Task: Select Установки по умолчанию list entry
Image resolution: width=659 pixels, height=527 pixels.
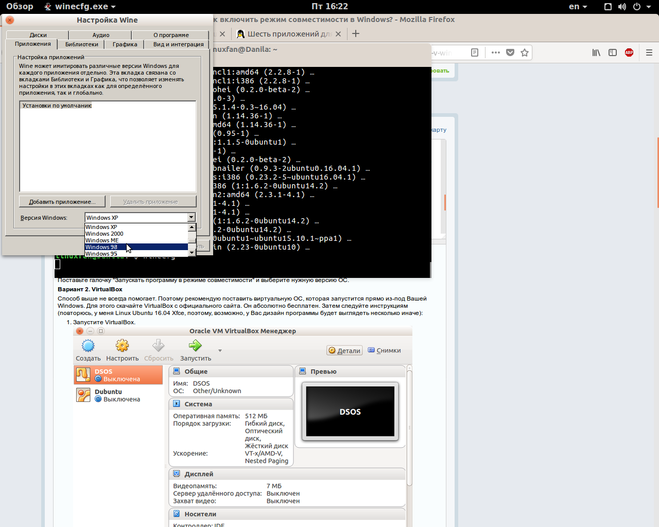Action: pyautogui.click(x=57, y=106)
